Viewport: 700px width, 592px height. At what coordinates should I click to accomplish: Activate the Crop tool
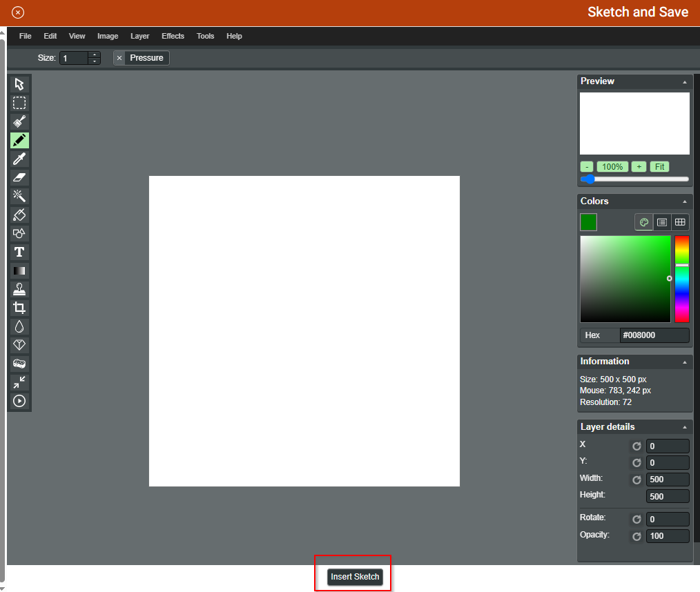[x=19, y=308]
